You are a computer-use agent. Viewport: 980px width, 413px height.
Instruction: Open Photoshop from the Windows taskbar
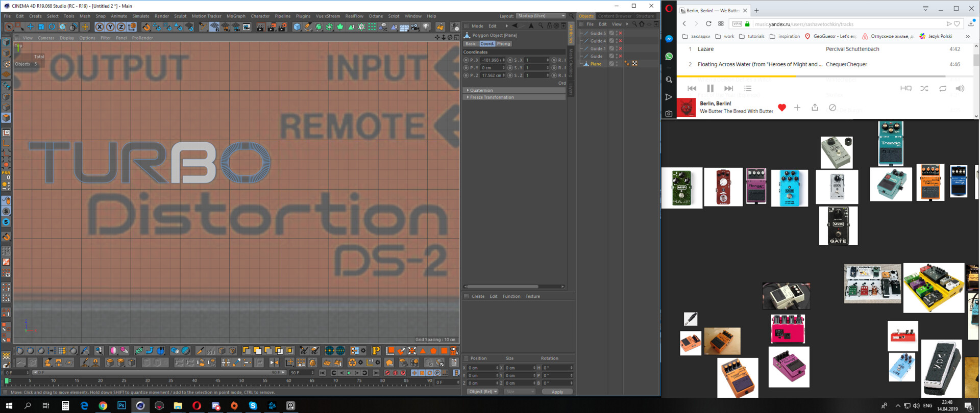[x=121, y=405]
